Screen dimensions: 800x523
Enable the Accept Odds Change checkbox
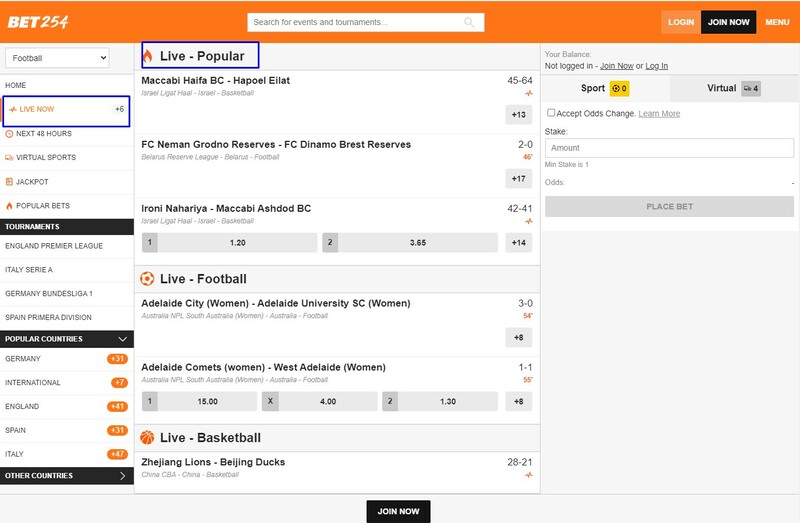[551, 113]
